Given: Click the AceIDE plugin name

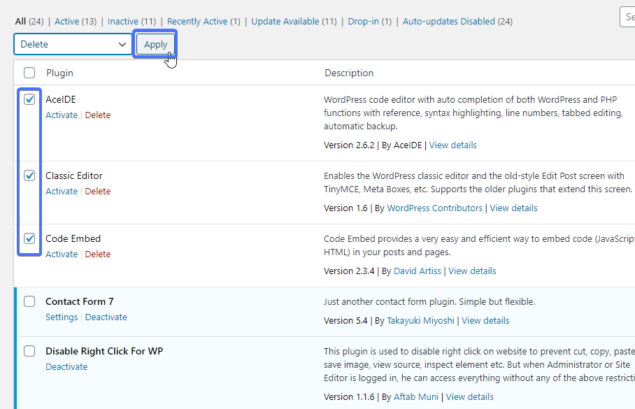Looking at the screenshot, I should [x=61, y=99].
